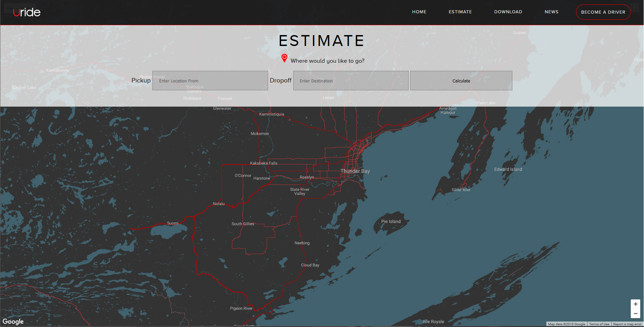Click Thunder Bay label on map
The width and height of the screenshot is (644, 327).
tap(355, 171)
